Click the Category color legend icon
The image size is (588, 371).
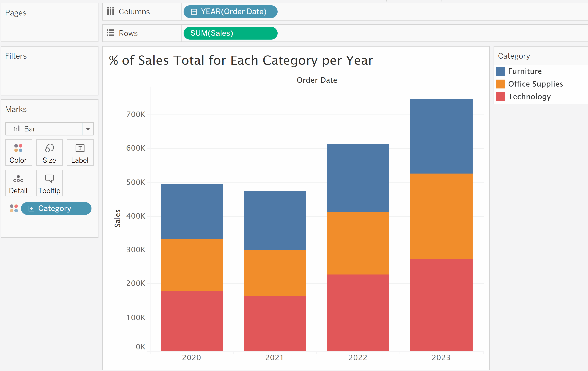[x=13, y=209]
